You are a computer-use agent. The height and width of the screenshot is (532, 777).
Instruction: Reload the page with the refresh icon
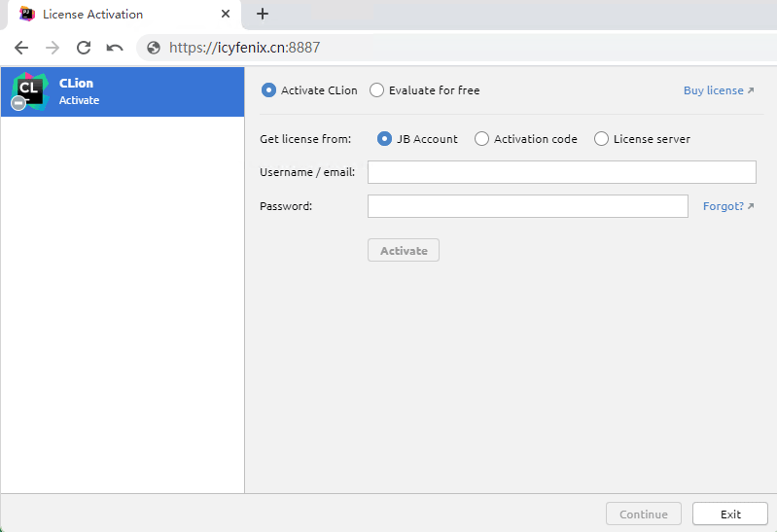pyautogui.click(x=84, y=48)
